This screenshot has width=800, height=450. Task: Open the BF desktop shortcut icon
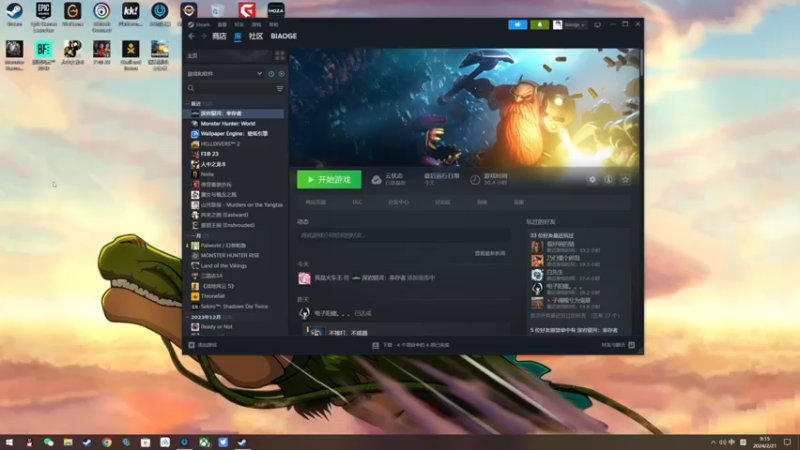coord(43,55)
